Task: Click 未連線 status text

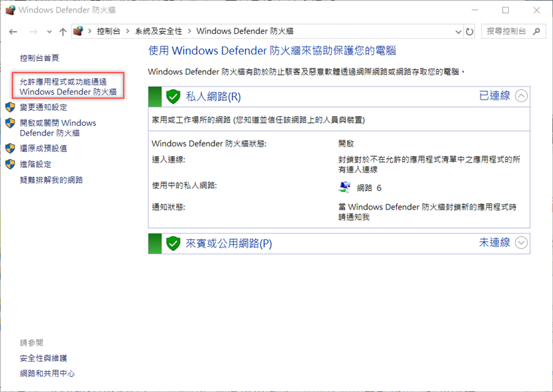Action: pyautogui.click(x=494, y=243)
